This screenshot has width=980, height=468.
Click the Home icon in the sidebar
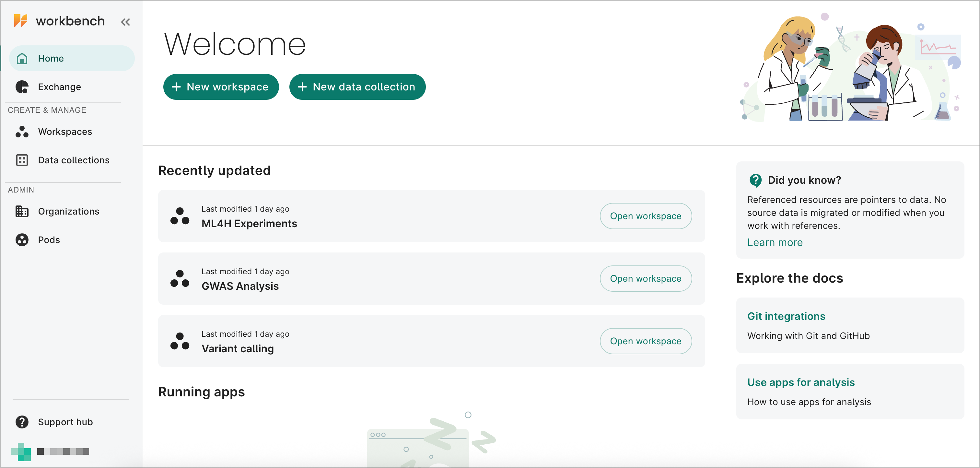(22, 58)
